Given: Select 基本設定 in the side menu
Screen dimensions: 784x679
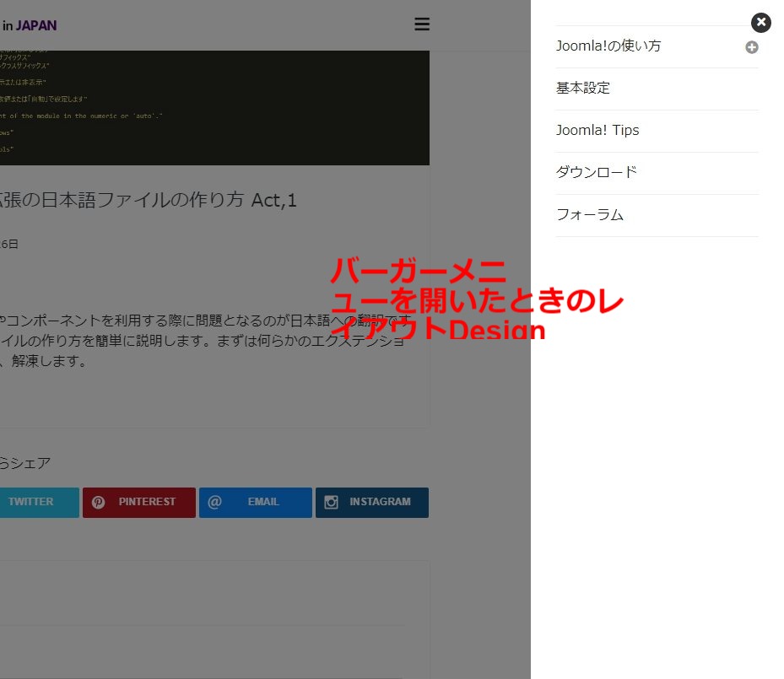Looking at the screenshot, I should 582,89.
